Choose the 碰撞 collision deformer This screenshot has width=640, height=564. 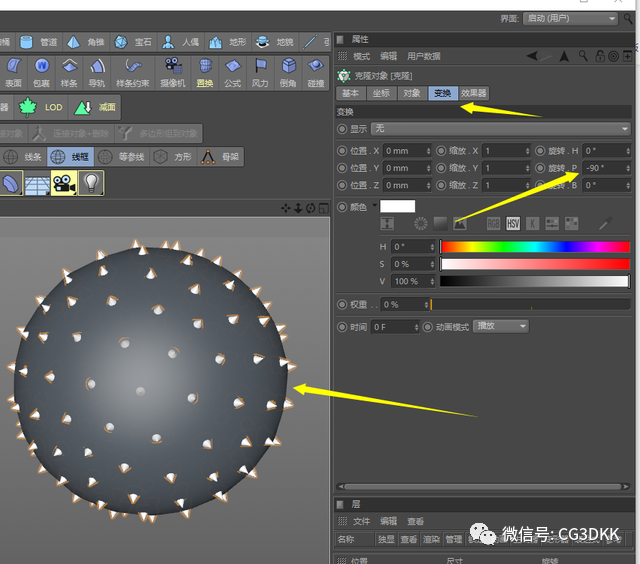tap(316, 73)
